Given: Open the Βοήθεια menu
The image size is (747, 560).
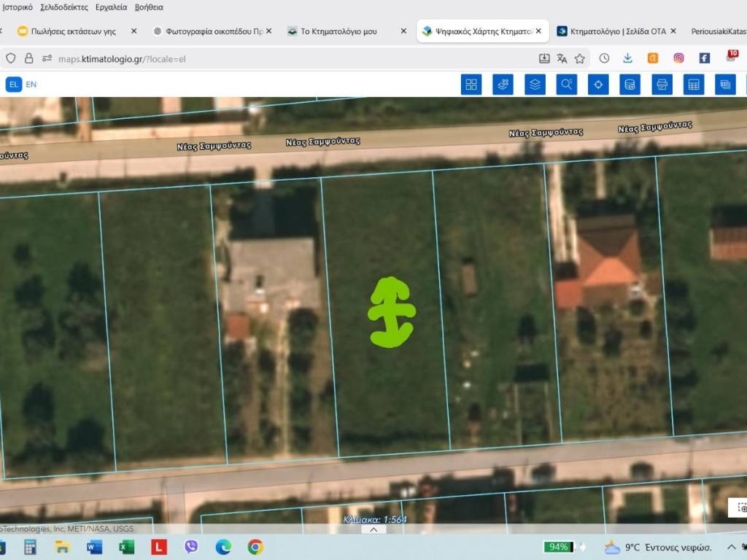Looking at the screenshot, I should click(149, 7).
